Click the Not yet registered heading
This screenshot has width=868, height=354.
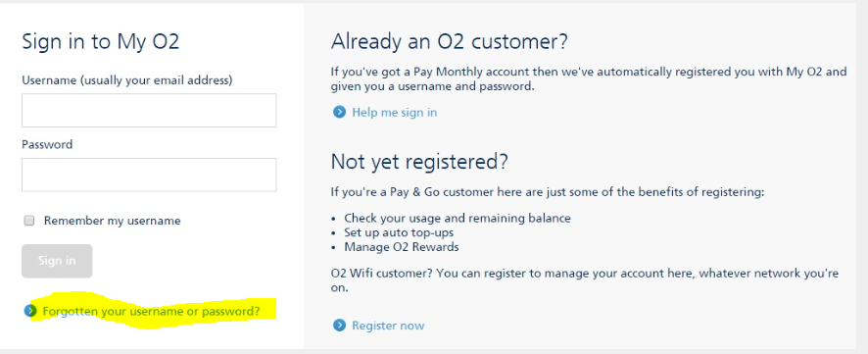[419, 161]
